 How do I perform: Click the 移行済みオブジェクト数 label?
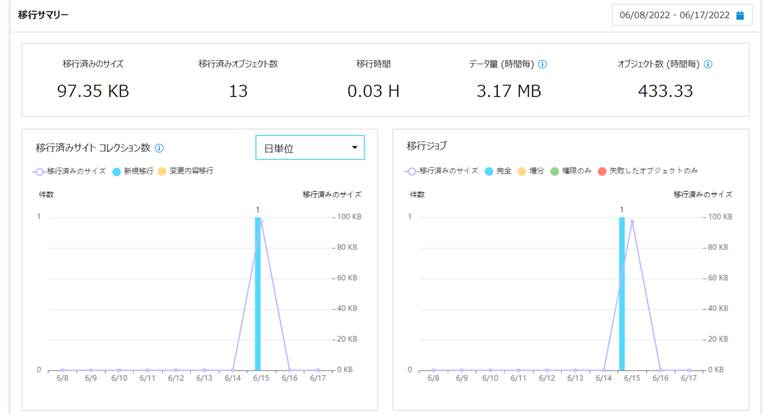pyautogui.click(x=238, y=64)
